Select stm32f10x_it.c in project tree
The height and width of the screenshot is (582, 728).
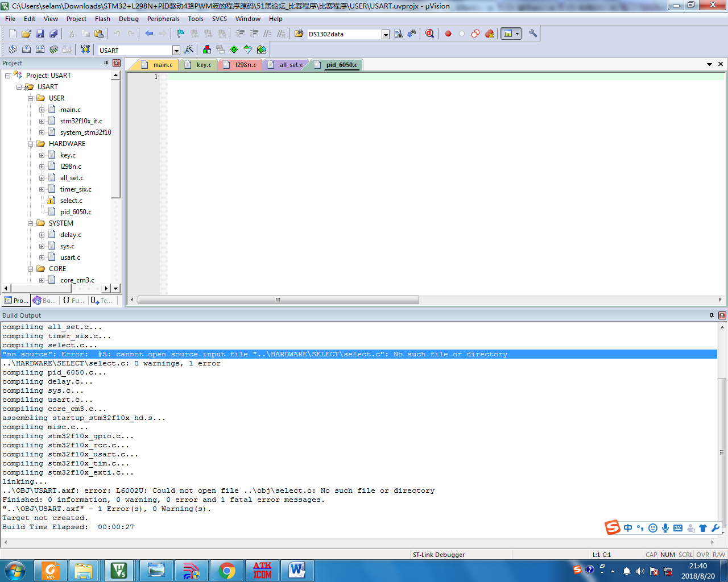tap(81, 121)
